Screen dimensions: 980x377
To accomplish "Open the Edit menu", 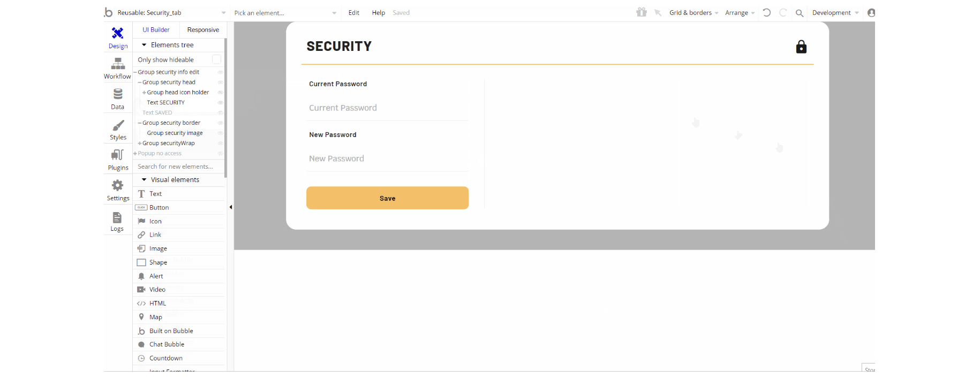I will (354, 13).
